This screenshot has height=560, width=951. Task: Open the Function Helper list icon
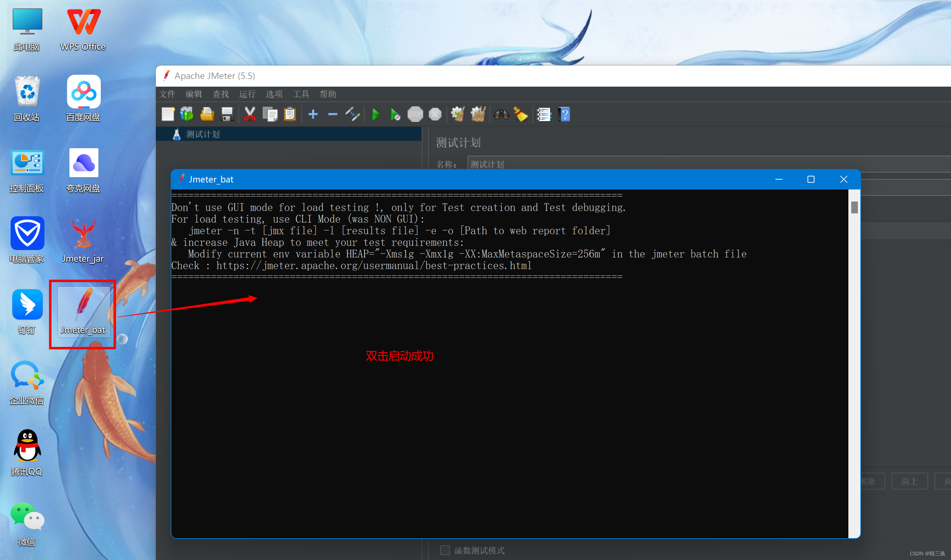(544, 114)
